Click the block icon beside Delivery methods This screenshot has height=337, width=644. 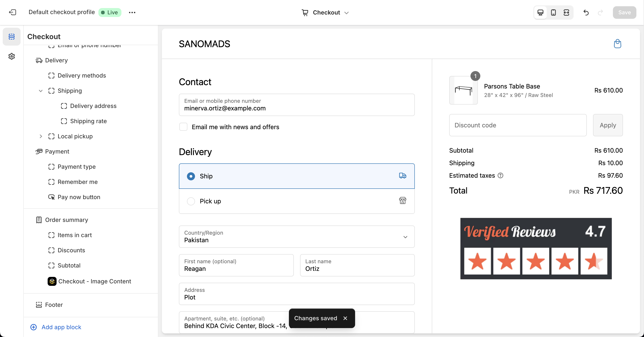tap(51, 76)
